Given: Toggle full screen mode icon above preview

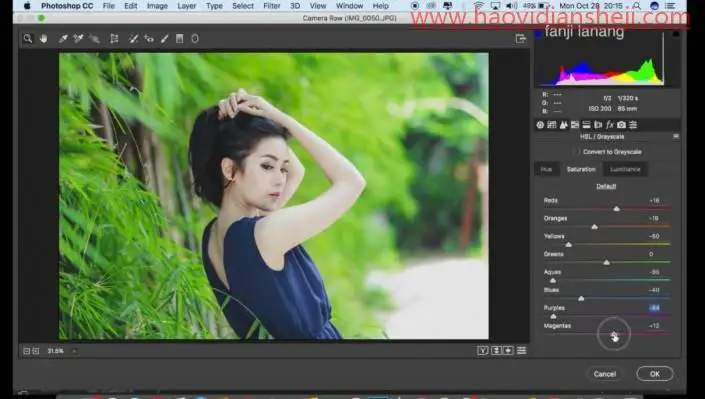Looking at the screenshot, I should [520, 39].
